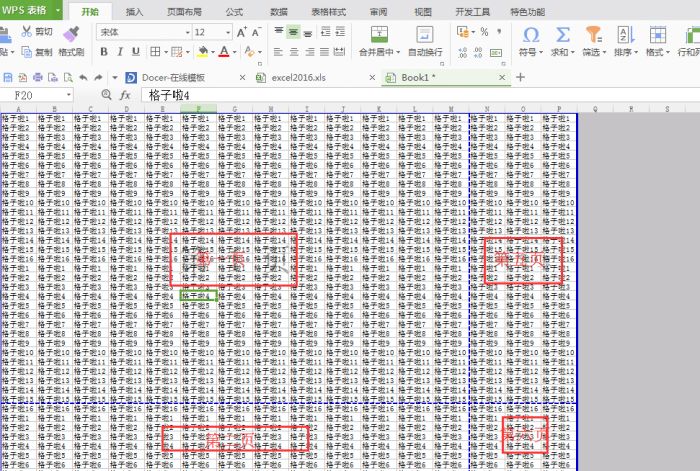Click the Copy (复制) button
The height and width of the screenshot is (471, 700).
(37, 52)
